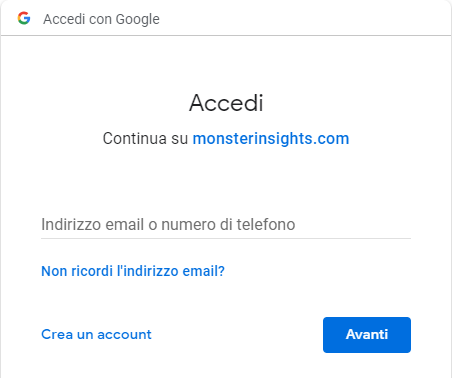452x378 pixels.
Task: Click the word Google in the dialog header
Action: 138,19
